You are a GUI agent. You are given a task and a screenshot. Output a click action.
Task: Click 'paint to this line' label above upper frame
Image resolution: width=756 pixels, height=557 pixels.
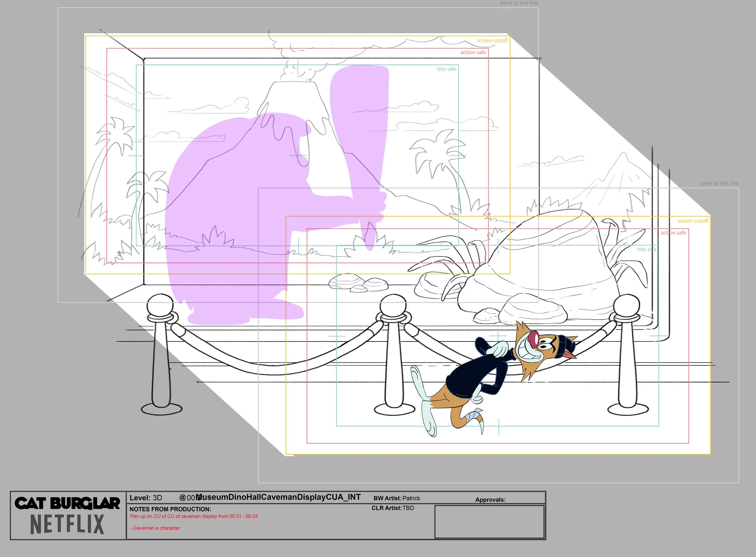point(519,3)
